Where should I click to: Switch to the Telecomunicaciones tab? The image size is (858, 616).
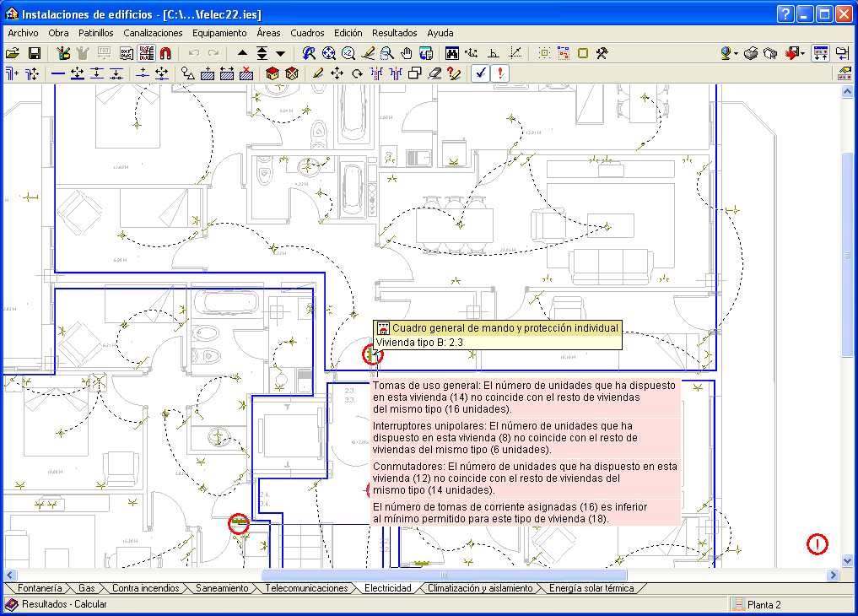pyautogui.click(x=306, y=588)
